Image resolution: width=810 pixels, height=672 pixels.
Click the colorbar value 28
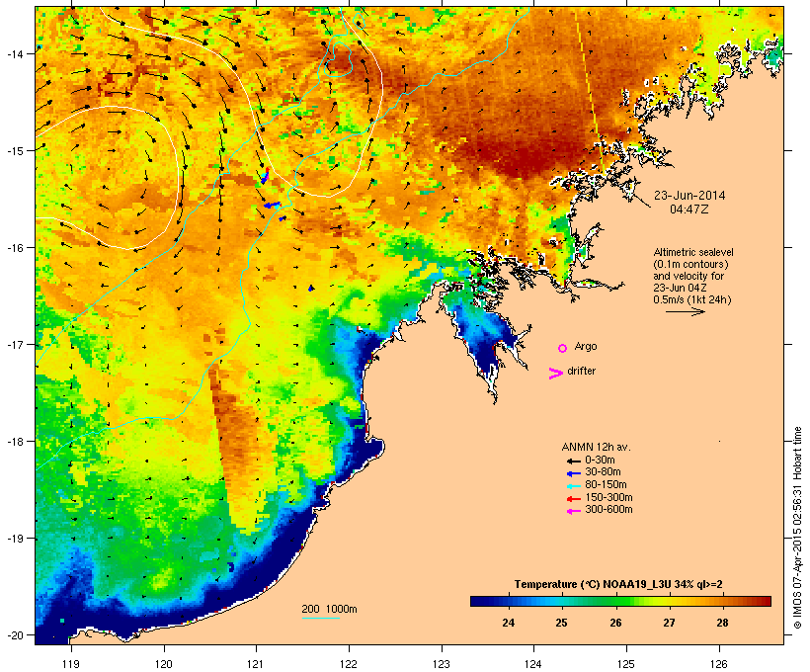point(722,623)
